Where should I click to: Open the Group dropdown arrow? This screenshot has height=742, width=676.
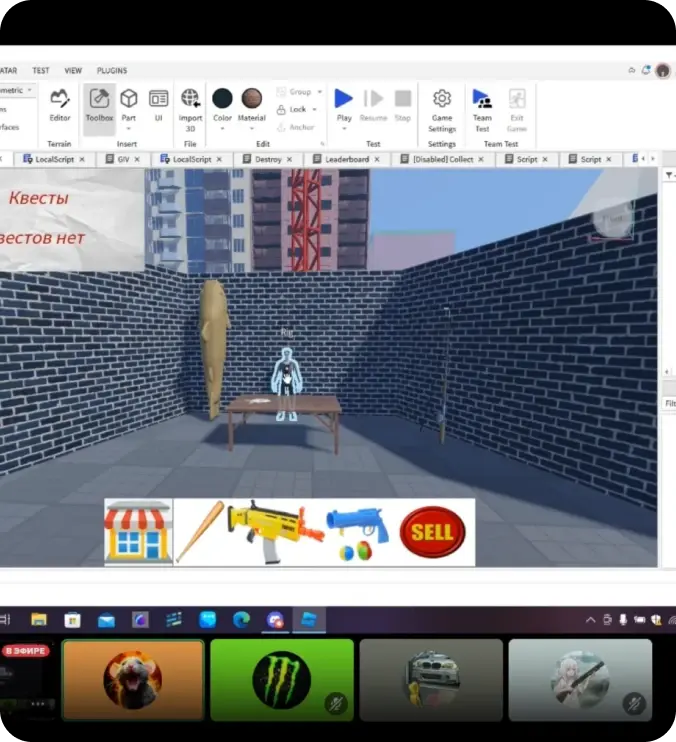(x=320, y=92)
